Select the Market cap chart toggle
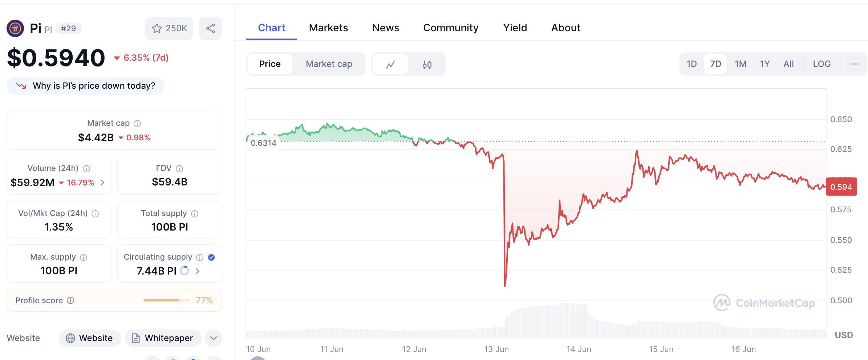The height and width of the screenshot is (360, 868). (x=329, y=64)
